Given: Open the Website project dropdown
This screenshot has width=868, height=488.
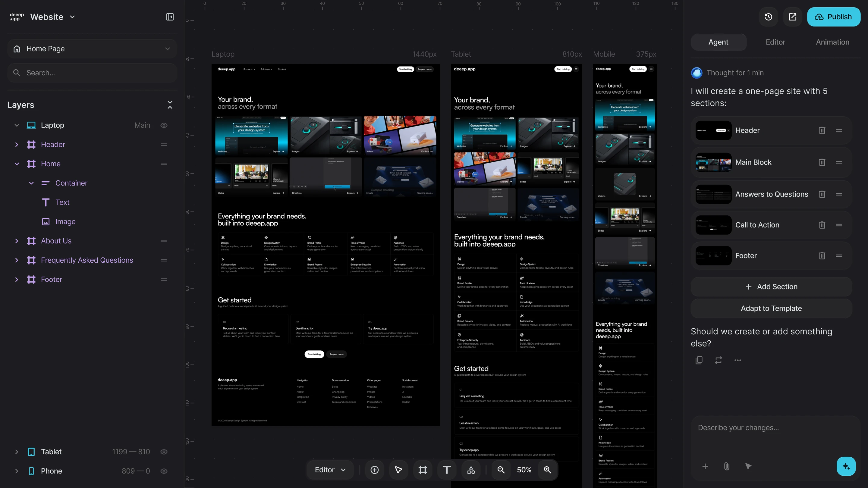Looking at the screenshot, I should coord(52,17).
